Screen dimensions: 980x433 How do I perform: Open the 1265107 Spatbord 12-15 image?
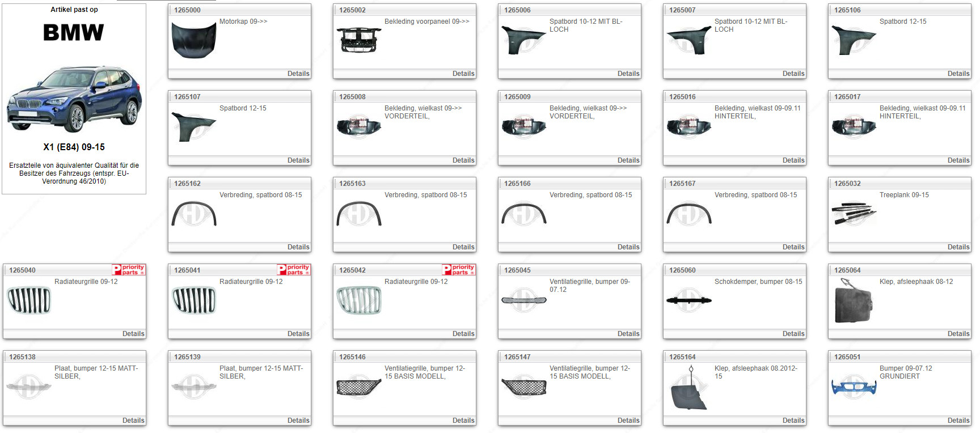pyautogui.click(x=194, y=127)
